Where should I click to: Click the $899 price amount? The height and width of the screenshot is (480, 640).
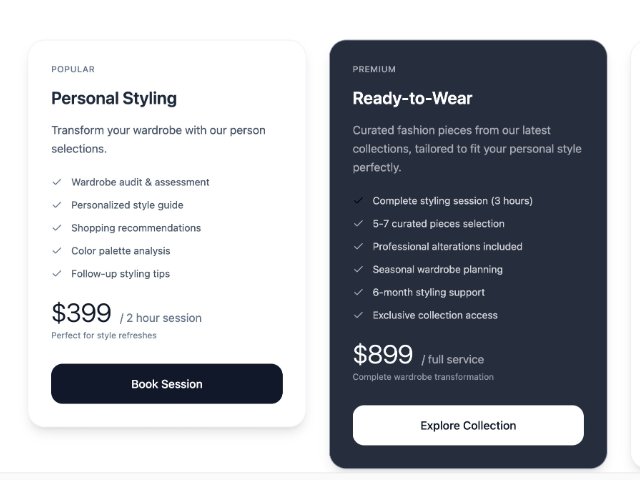pos(382,355)
